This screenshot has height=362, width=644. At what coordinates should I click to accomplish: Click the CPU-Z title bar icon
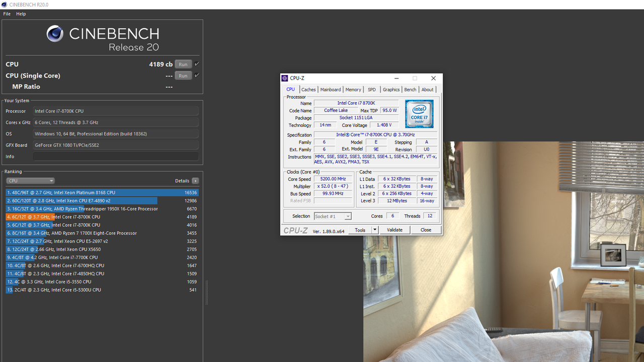285,78
